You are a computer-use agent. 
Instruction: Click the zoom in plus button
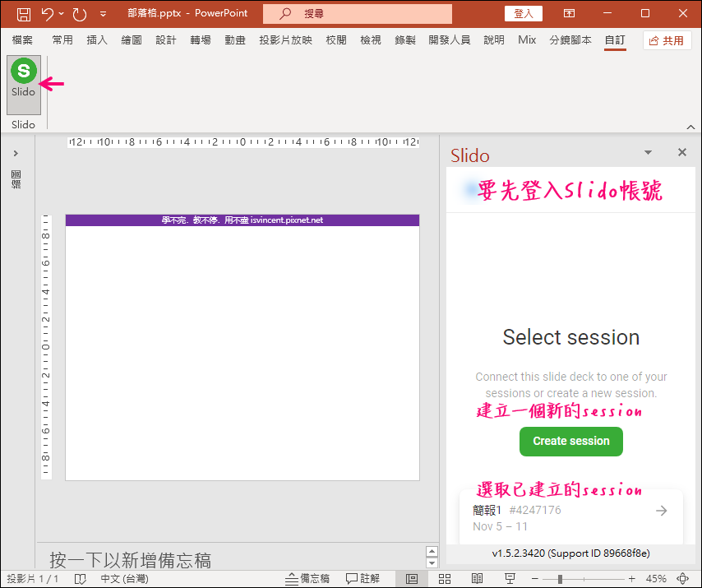coord(631,579)
